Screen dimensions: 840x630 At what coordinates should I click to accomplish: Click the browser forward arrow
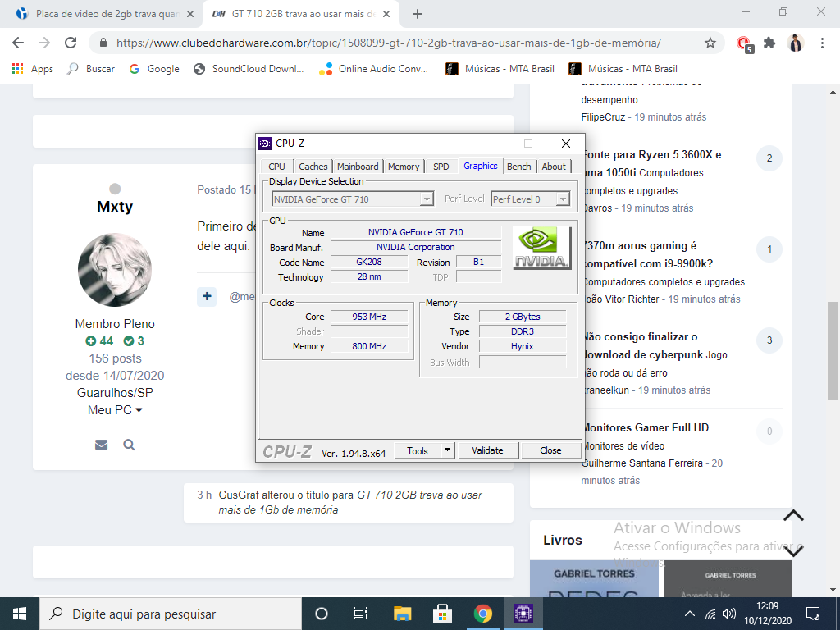(x=44, y=43)
